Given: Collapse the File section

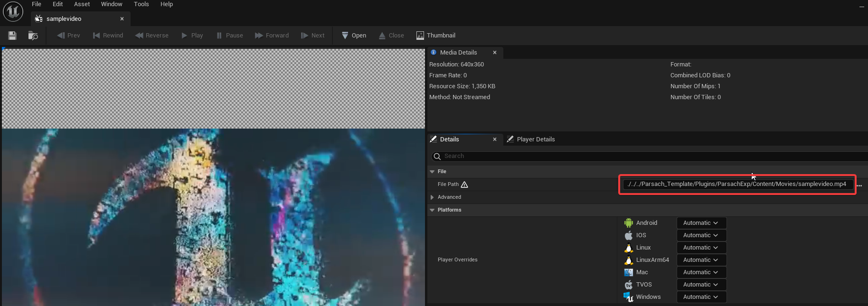Looking at the screenshot, I should tap(432, 172).
